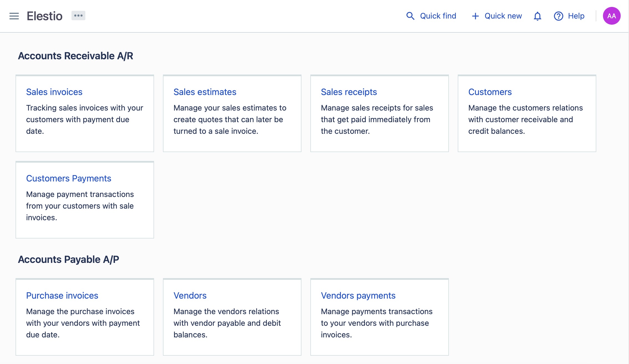Open the hamburger sidebar menu

point(14,16)
